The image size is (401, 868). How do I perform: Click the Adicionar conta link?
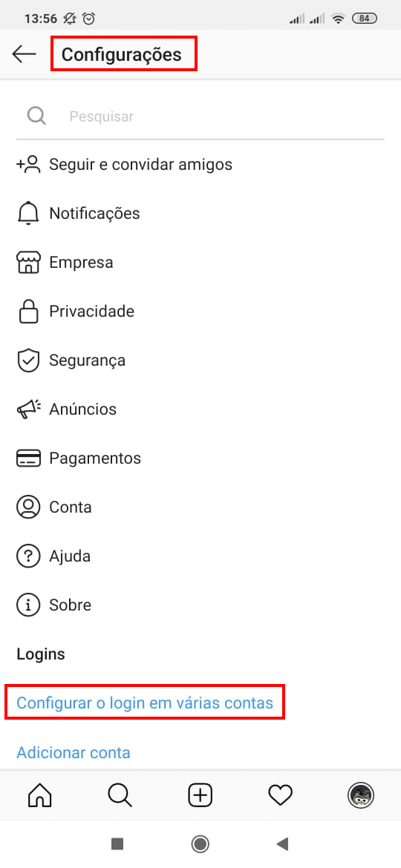click(74, 752)
